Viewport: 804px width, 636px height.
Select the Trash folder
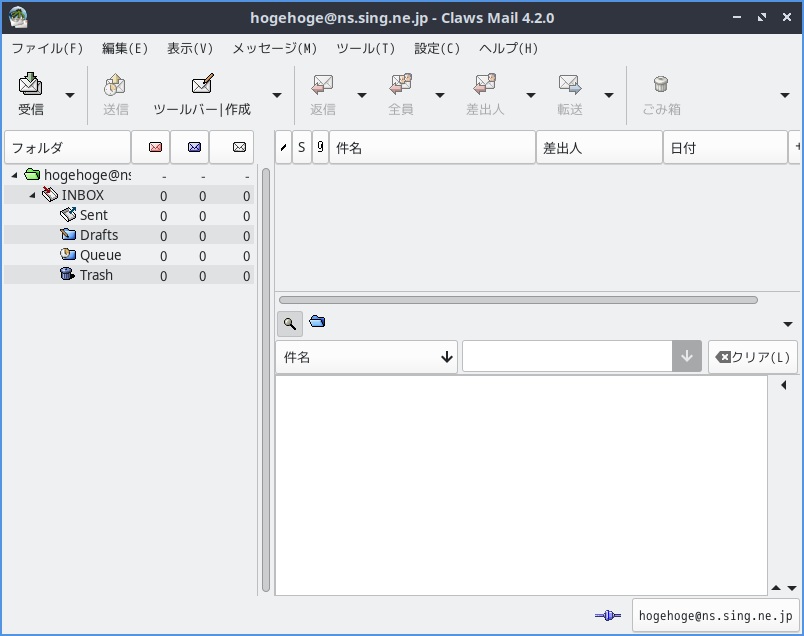[129, 275]
